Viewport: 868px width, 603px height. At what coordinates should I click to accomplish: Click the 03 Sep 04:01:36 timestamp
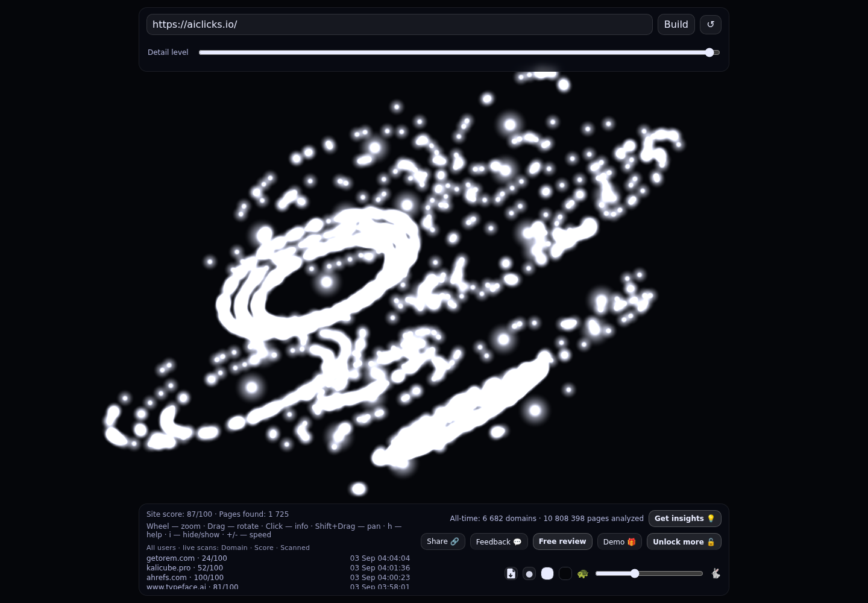coord(380,568)
